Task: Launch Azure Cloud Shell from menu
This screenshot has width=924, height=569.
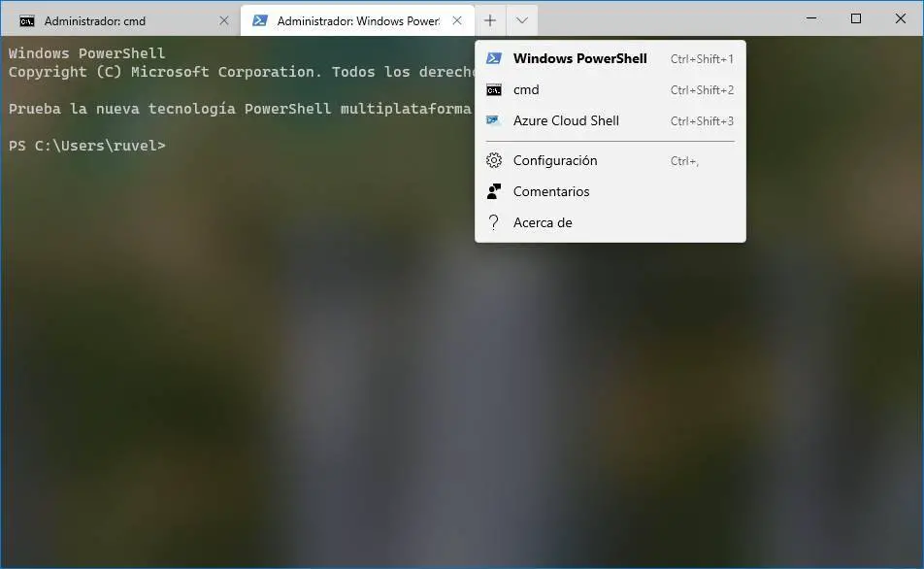Action: [610, 120]
